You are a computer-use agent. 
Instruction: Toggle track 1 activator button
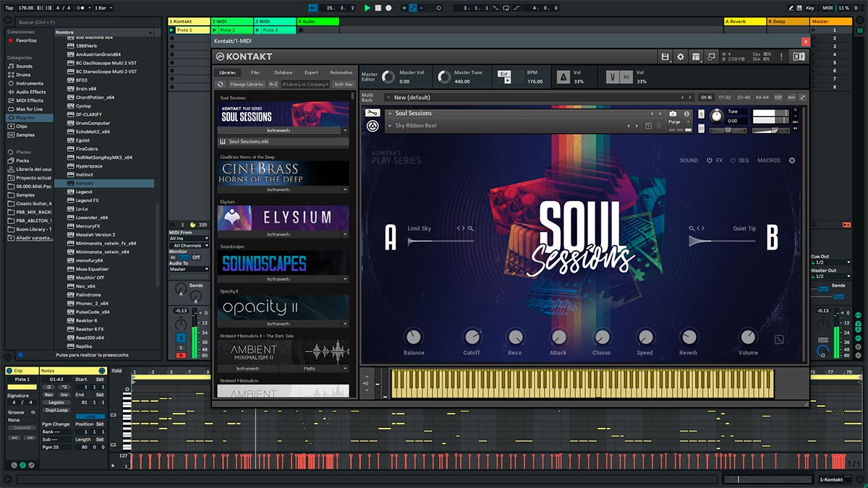coord(180,337)
